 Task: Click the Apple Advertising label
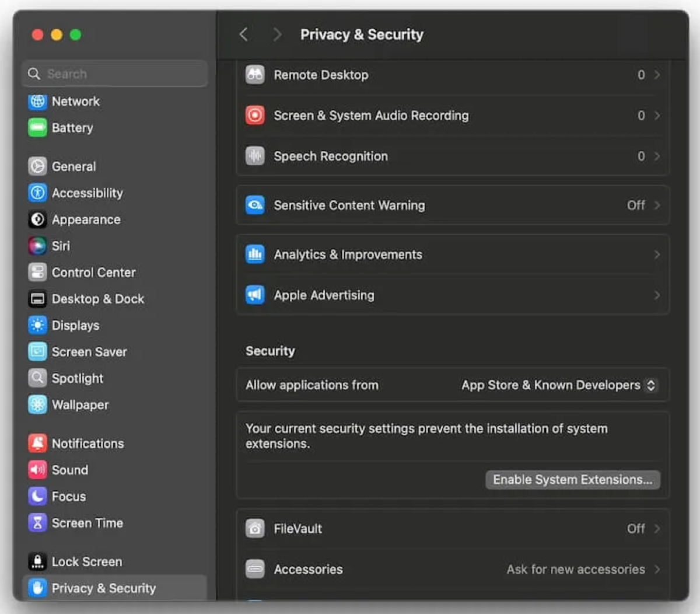click(x=324, y=295)
